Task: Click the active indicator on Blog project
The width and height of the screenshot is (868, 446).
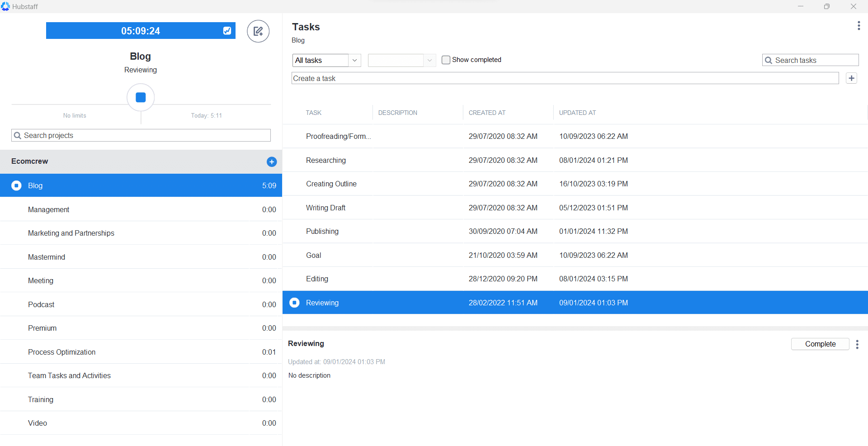Action: [16, 185]
